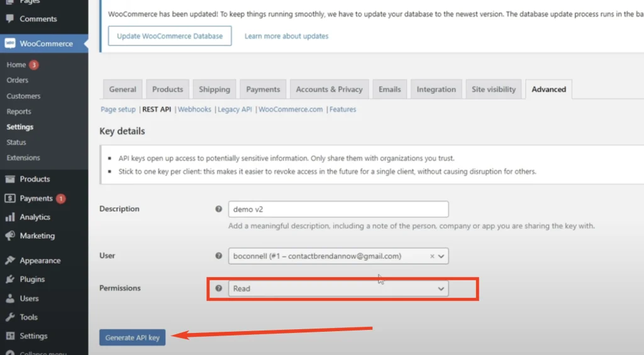Open the Site visibility tab
This screenshot has height=355, width=644.
pyautogui.click(x=493, y=89)
